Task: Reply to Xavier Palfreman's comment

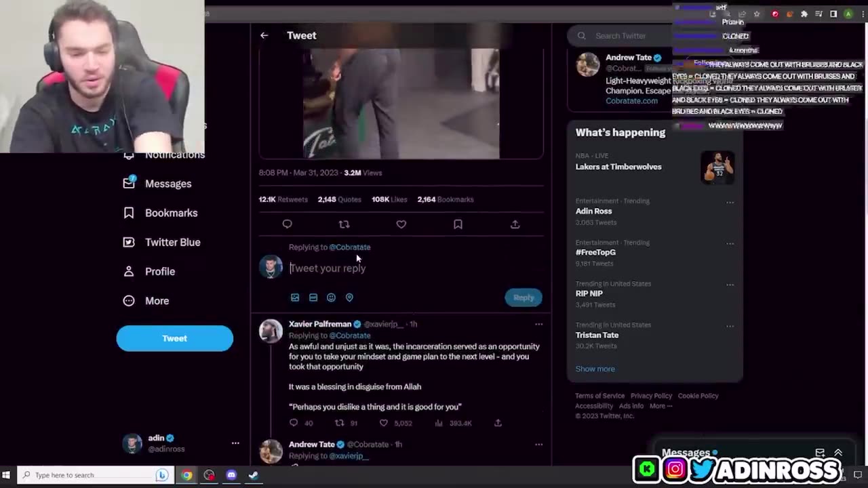Action: (294, 423)
